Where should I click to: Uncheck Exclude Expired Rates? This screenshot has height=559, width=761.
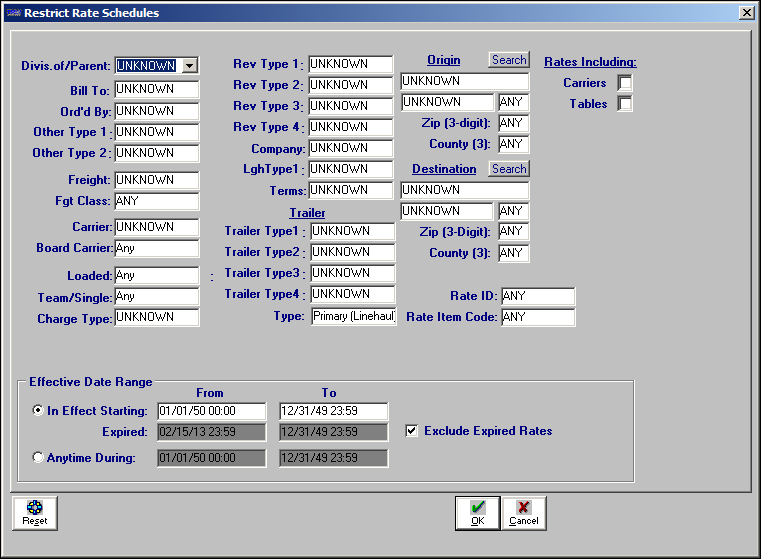click(x=412, y=431)
